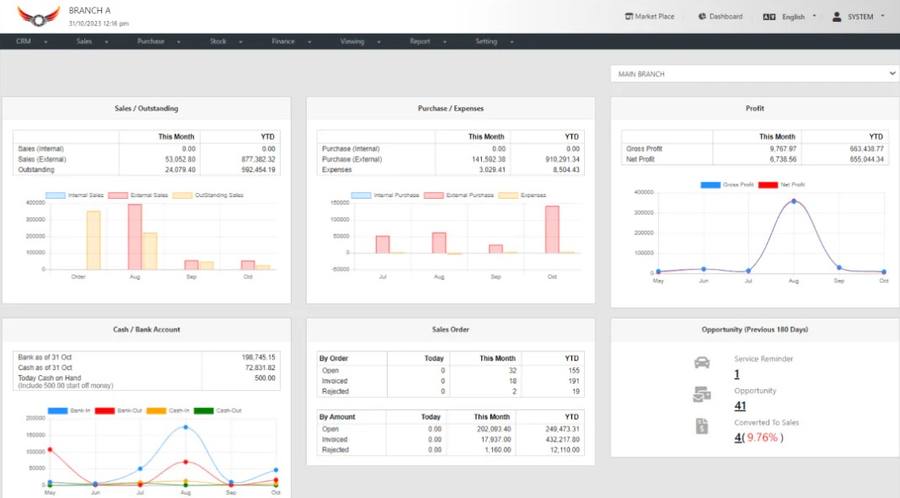Viewport: 900px width, 498px height.
Task: Click Purchase (External) This Month 141,592.38
Action: [x=488, y=159]
